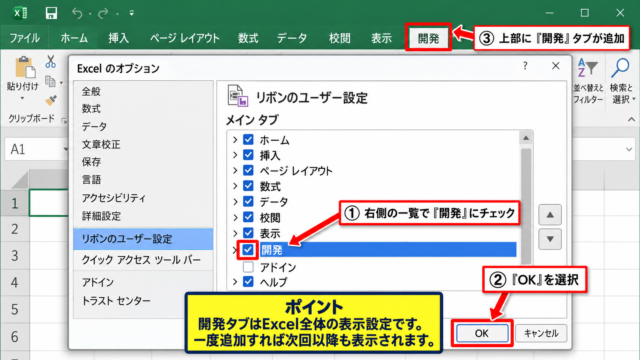
Task: Open the help question mark in dialog
Action: (x=525, y=66)
